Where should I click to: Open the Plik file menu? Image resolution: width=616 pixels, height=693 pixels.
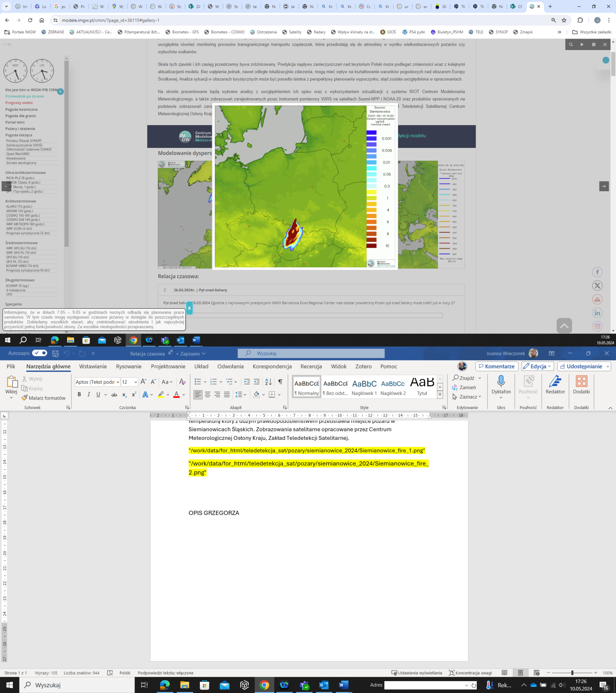(x=11, y=366)
